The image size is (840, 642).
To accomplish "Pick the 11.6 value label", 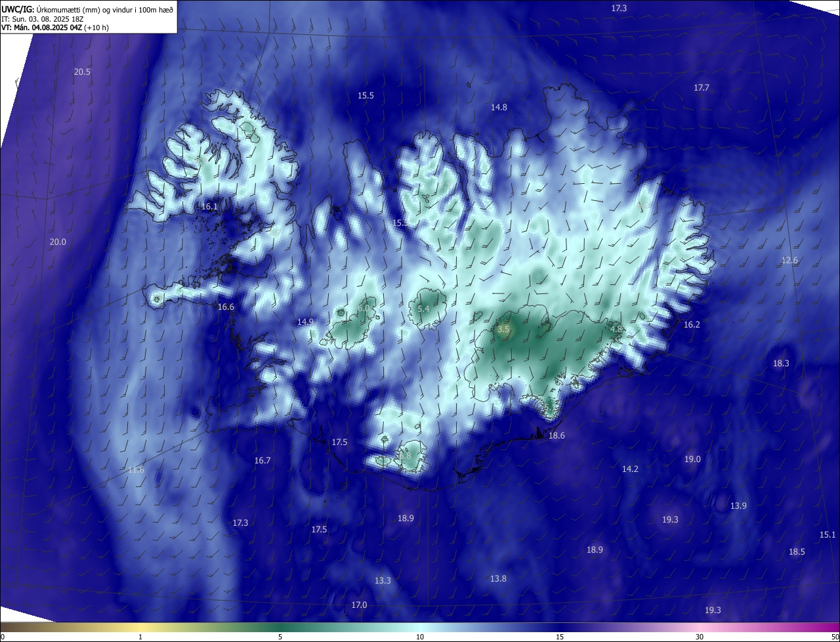I will (136, 470).
